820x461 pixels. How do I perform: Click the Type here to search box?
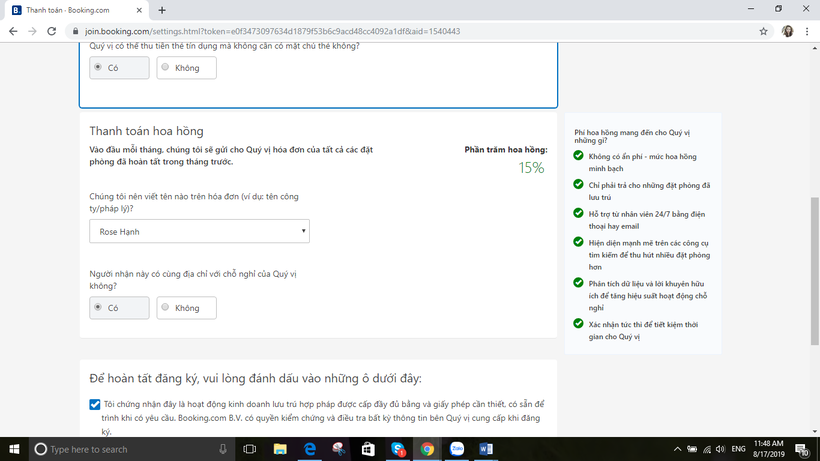click(130, 449)
